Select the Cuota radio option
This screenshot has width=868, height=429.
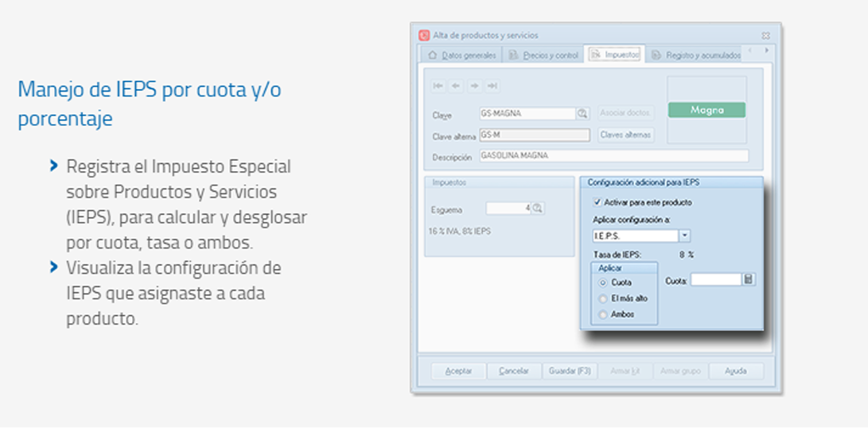[x=602, y=283]
